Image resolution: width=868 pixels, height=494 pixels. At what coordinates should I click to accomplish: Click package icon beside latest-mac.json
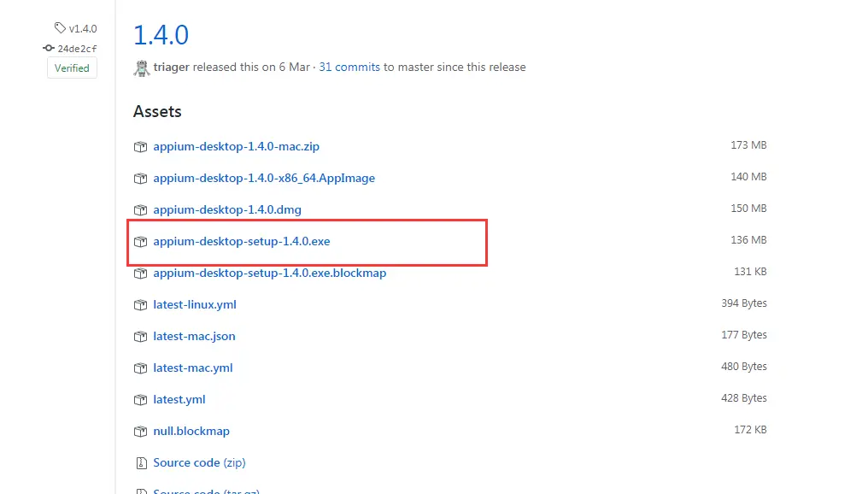tap(141, 336)
